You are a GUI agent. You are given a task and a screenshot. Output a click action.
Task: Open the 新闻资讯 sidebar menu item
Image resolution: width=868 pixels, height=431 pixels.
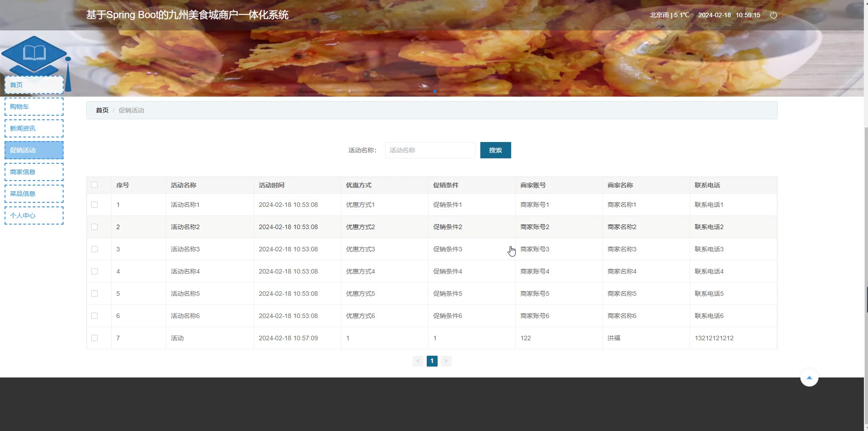coord(34,128)
